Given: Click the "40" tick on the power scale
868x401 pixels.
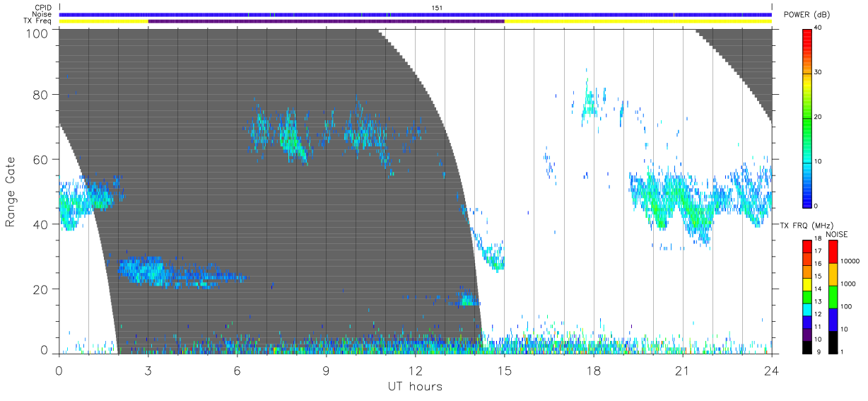Looking at the screenshot, I should pos(818,28).
